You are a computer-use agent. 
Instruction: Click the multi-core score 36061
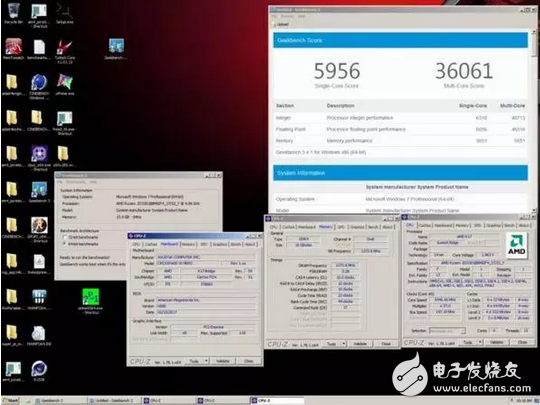point(464,71)
